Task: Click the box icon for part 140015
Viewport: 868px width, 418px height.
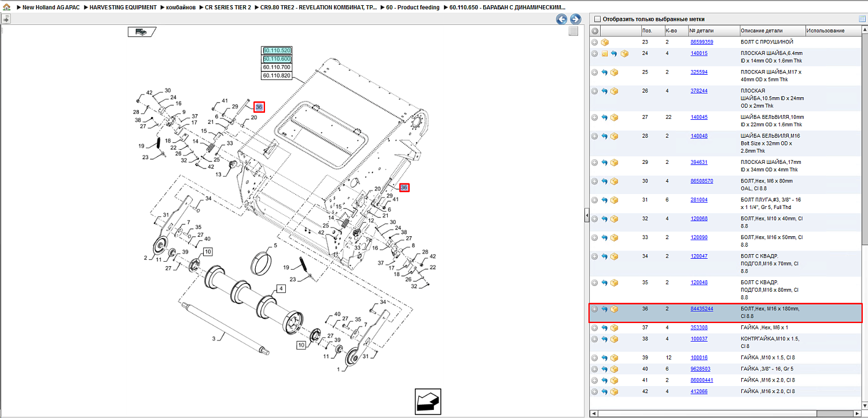Action: 624,54
